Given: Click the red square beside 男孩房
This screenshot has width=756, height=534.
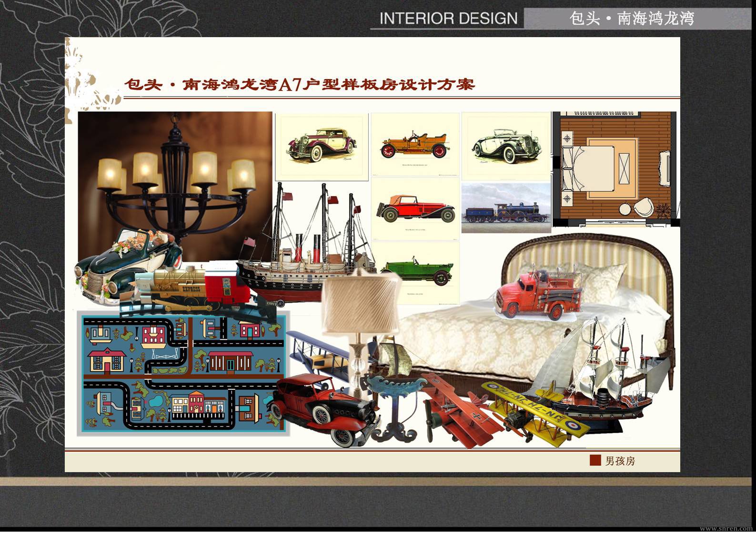Looking at the screenshot, I should pos(595,460).
